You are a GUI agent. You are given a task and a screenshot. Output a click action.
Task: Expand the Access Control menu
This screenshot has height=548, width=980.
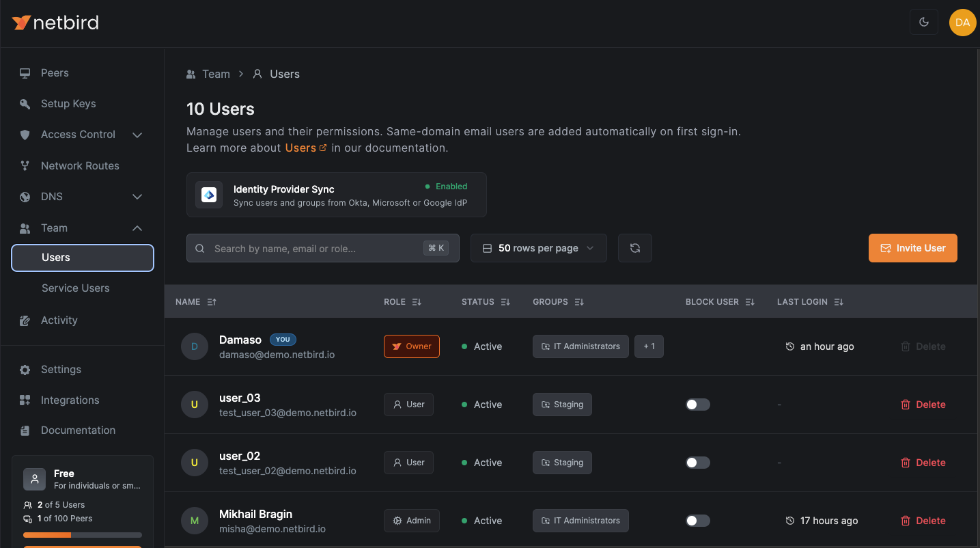coord(137,135)
